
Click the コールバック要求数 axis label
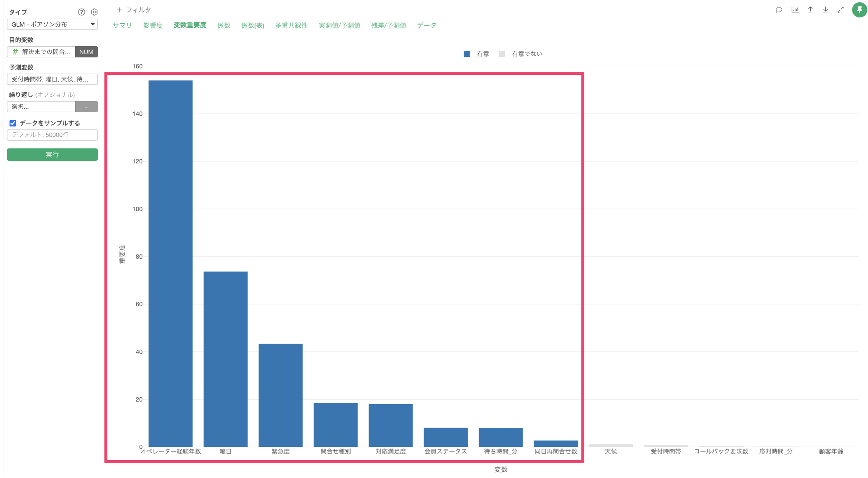pyautogui.click(x=721, y=452)
